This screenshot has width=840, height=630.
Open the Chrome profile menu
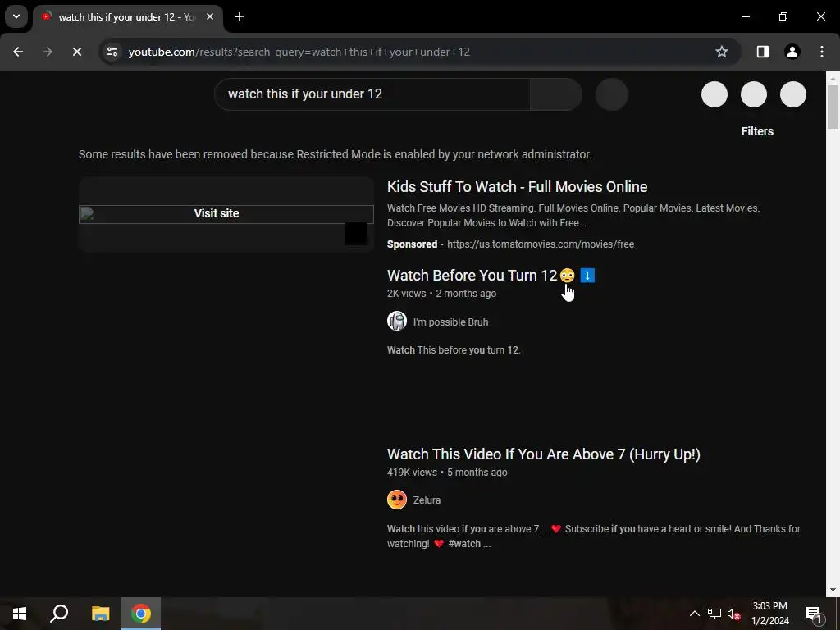pos(792,52)
